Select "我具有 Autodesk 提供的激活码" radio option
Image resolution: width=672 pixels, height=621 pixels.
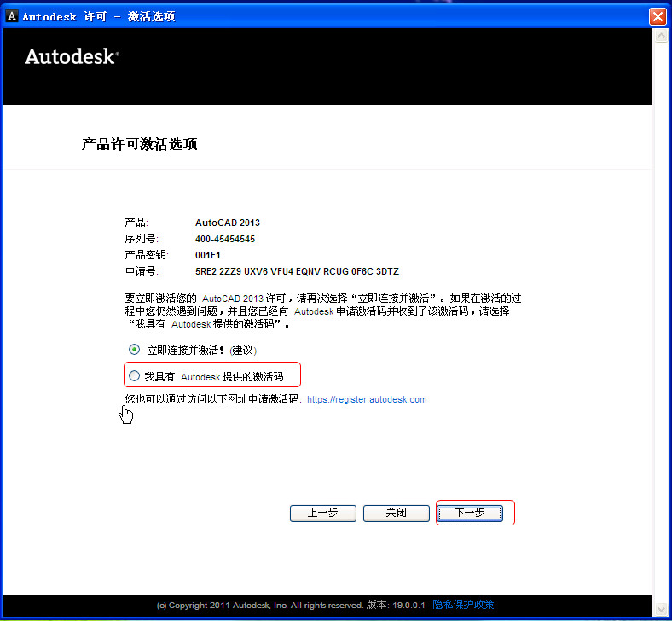pos(134,376)
